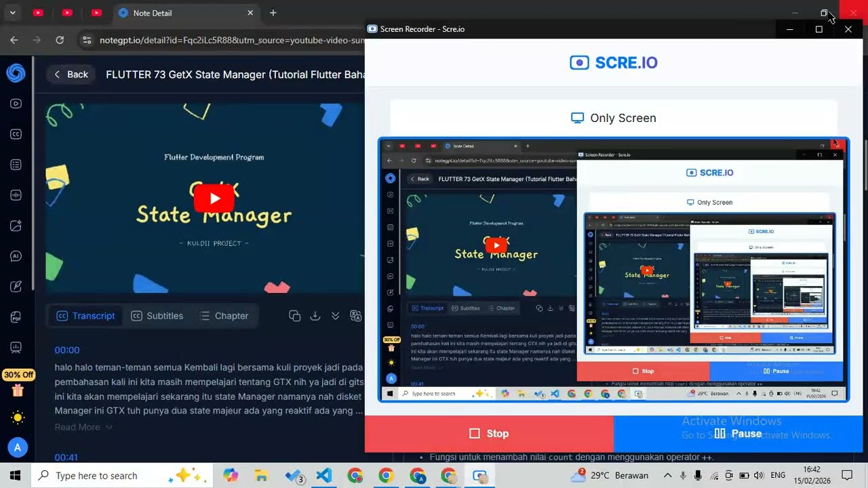Open the Windows Start menu
Image resolution: width=868 pixels, height=488 pixels.
coord(15,475)
